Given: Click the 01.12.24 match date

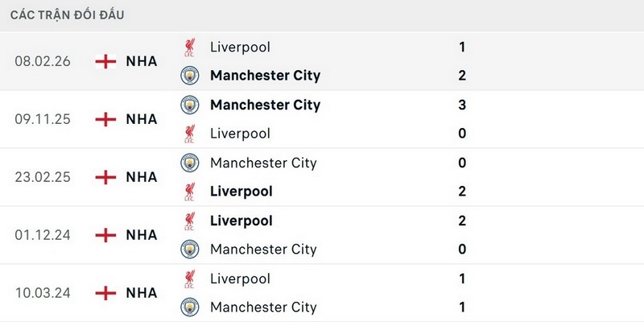Looking at the screenshot, I should (43, 235).
